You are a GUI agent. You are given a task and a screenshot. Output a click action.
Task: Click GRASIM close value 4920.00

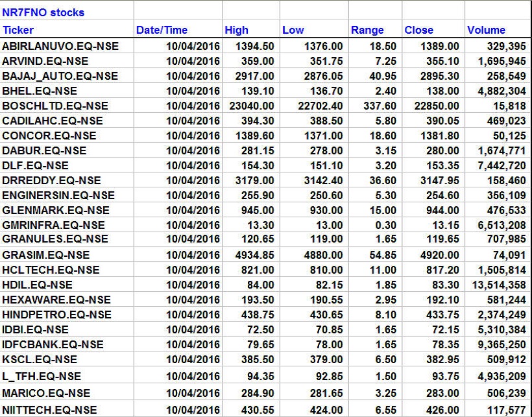(x=440, y=255)
